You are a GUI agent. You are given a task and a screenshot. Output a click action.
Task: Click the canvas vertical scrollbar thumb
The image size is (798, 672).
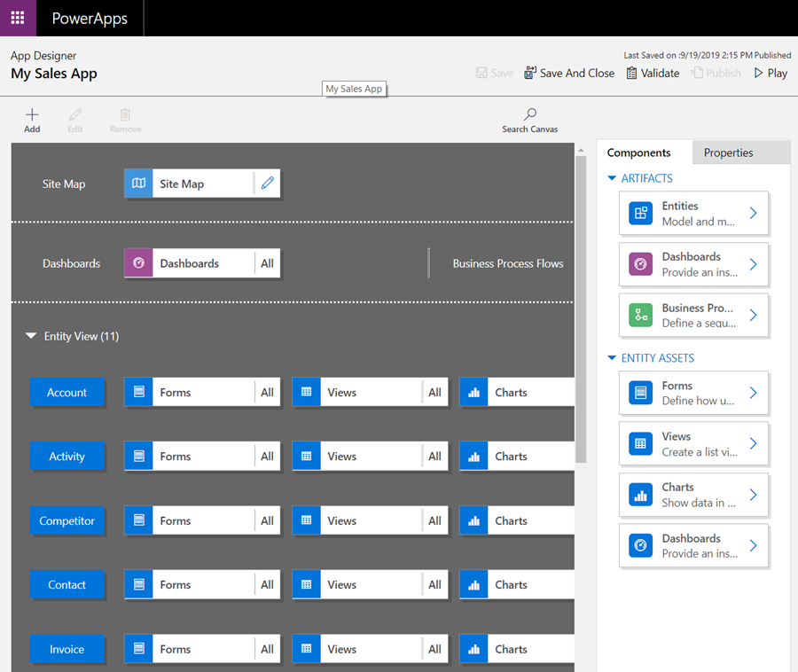pyautogui.click(x=581, y=309)
